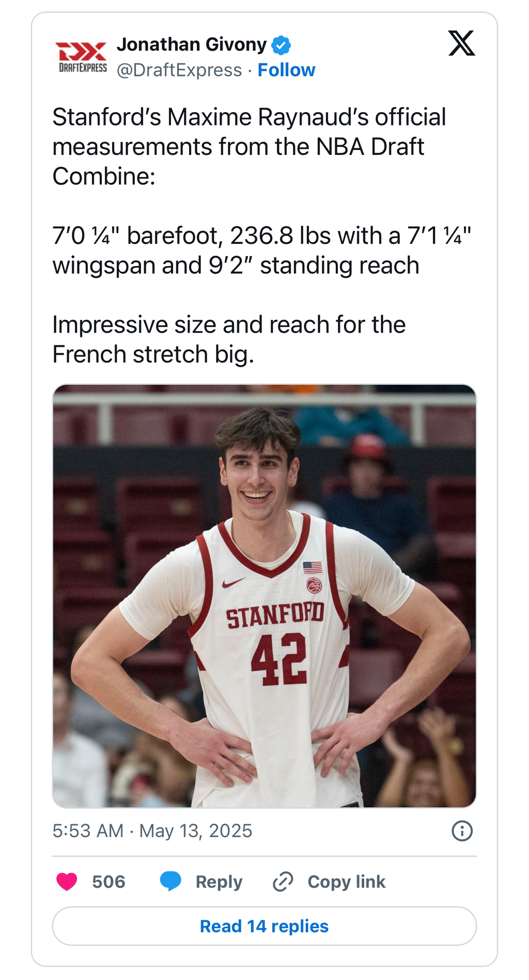
Task: Click the heart icon to like
Action: 67,881
